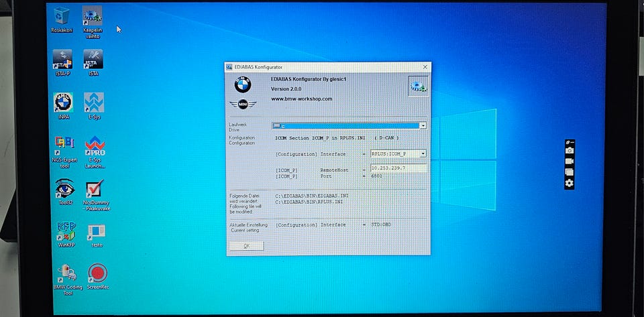Image resolution: width=644 pixels, height=317 pixels.
Task: Close the EDIABAS Konfigurator window
Action: pos(425,67)
